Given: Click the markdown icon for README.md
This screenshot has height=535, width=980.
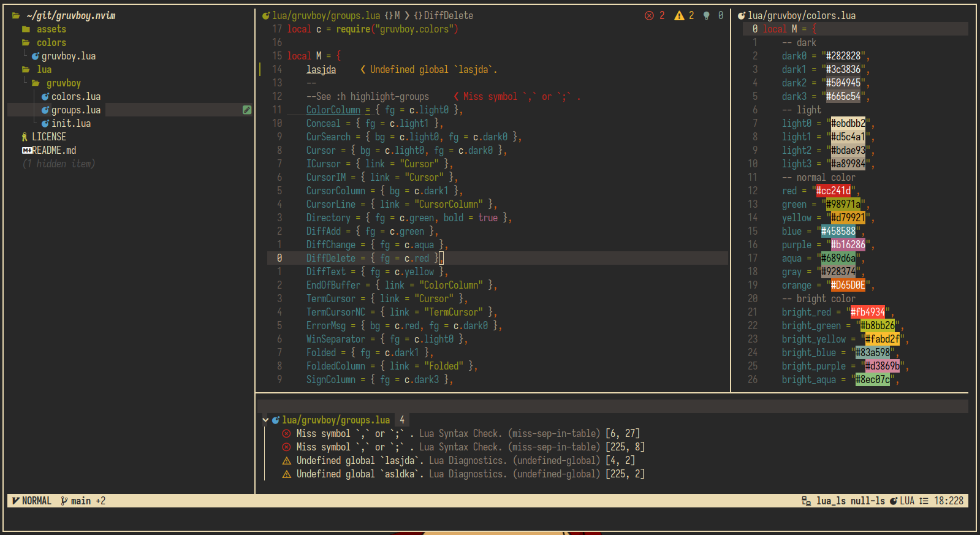Looking at the screenshot, I should coord(27,151).
